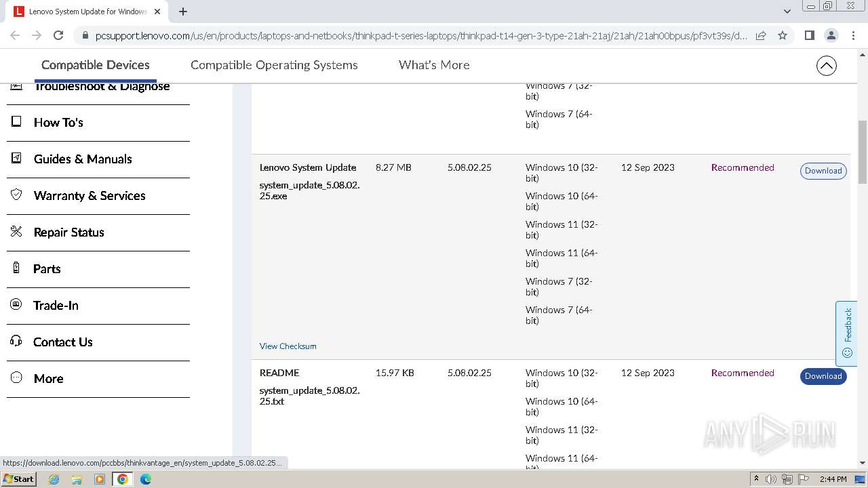Open Internet Explorer from taskbar
868x488 pixels.
click(54, 479)
